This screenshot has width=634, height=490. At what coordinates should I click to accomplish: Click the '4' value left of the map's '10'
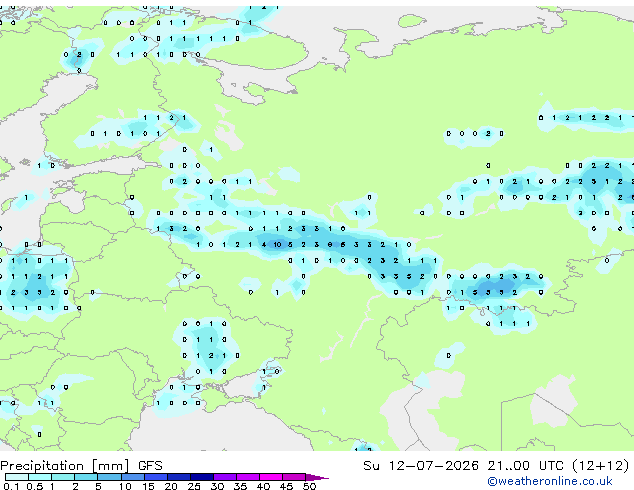point(264,245)
